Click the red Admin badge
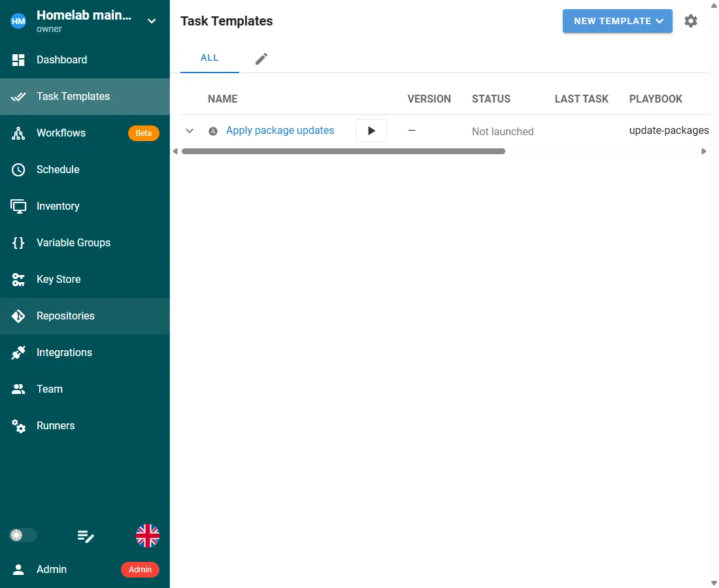Screen dimensions: 719x588 [141, 570]
